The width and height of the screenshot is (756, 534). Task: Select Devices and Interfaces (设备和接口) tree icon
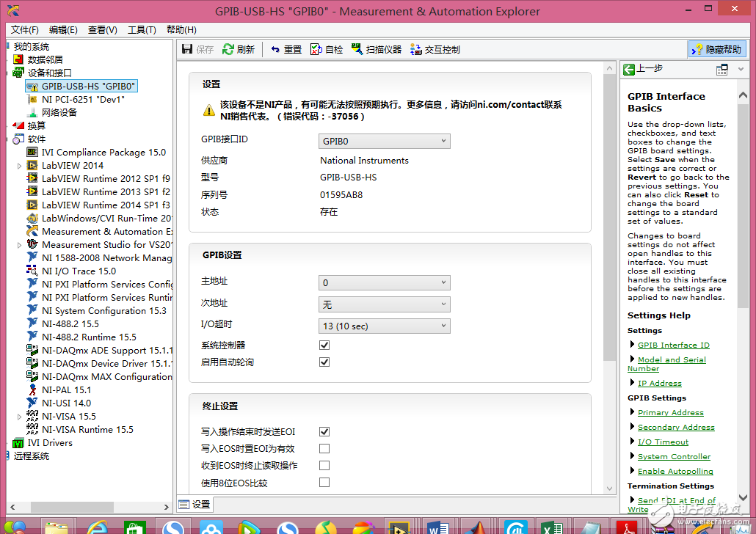pyautogui.click(x=18, y=73)
